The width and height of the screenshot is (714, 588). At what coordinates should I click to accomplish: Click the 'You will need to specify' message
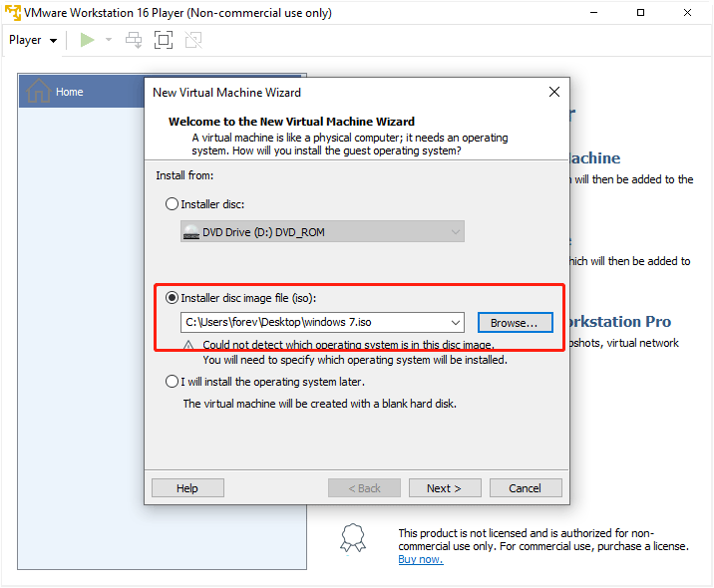pos(355,360)
